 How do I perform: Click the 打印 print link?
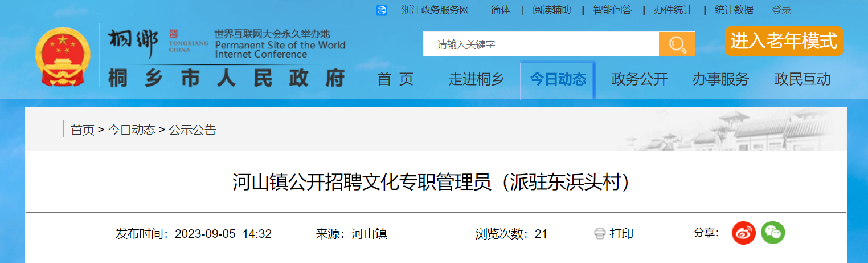click(621, 234)
